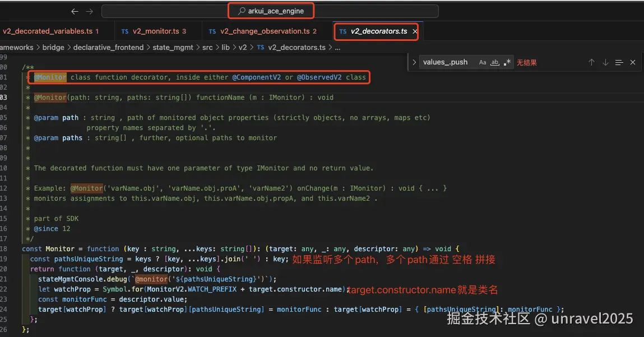Click 'part of SDK' comment line
Screen dimensions: 644x337
pyautogui.click(x=56, y=219)
